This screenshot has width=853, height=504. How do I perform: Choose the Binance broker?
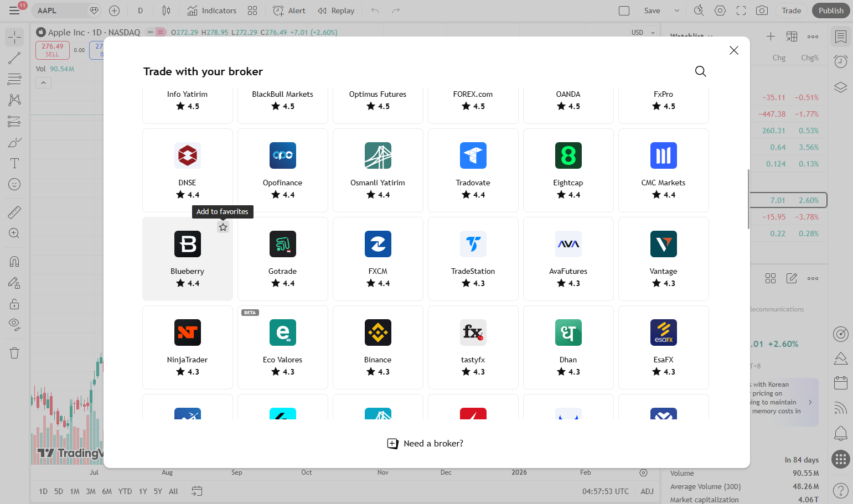click(378, 347)
